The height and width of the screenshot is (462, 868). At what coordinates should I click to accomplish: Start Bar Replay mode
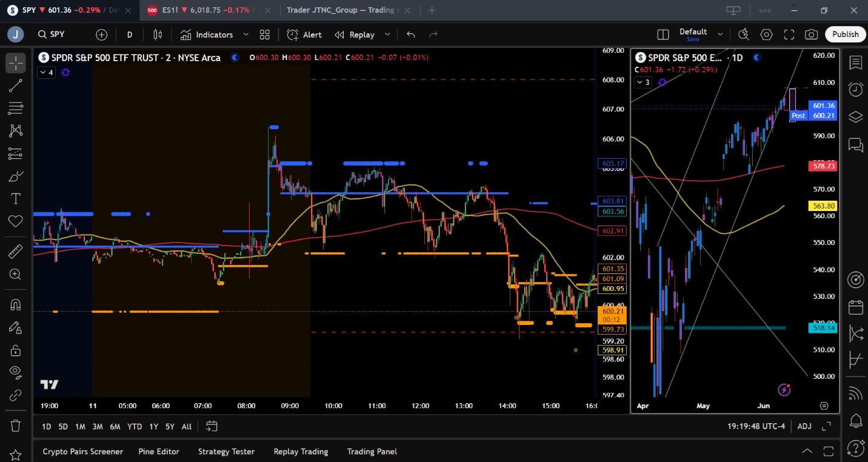[x=355, y=35]
